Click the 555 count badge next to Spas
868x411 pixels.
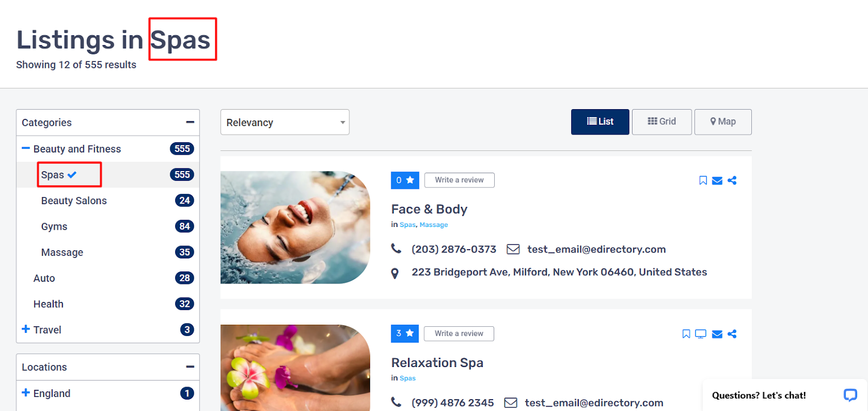[x=182, y=175]
